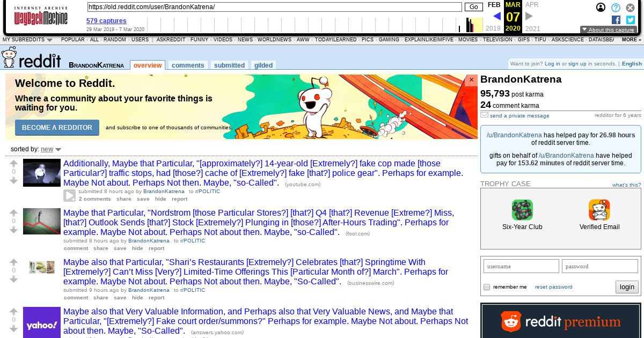Close the Wayback toolbar with X icon
The image size is (644, 338).
[x=631, y=8]
